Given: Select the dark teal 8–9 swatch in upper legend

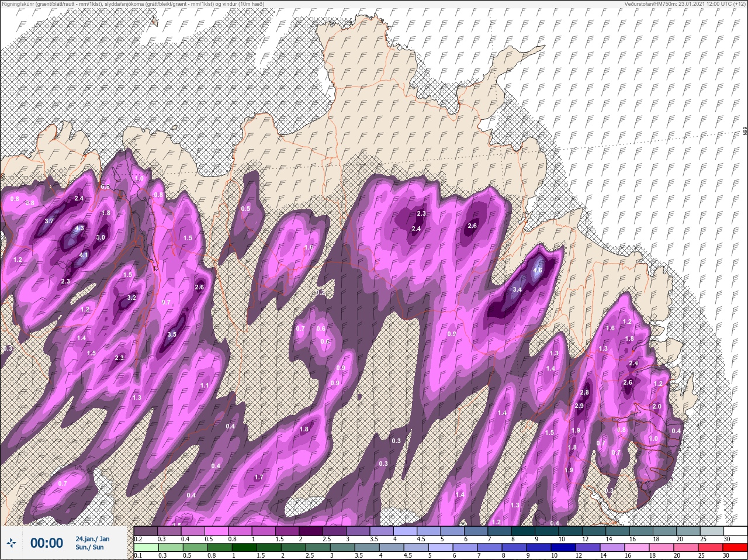Looking at the screenshot, I should pyautogui.click(x=524, y=531).
